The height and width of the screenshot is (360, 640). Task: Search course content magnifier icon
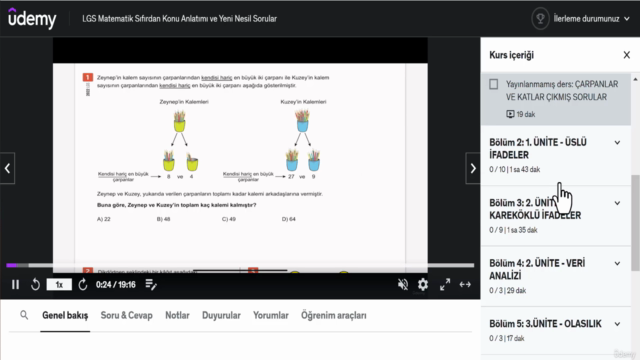[24, 315]
